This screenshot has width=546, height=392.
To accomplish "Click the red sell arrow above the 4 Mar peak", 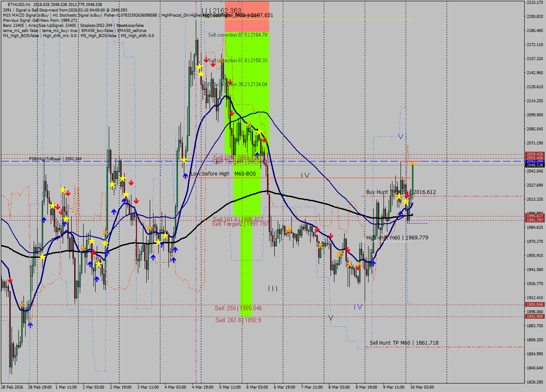I will [206, 61].
